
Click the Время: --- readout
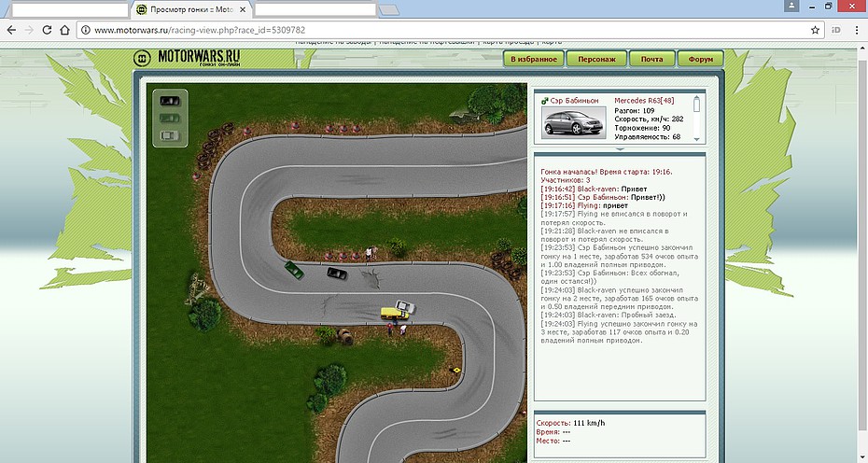[553, 432]
